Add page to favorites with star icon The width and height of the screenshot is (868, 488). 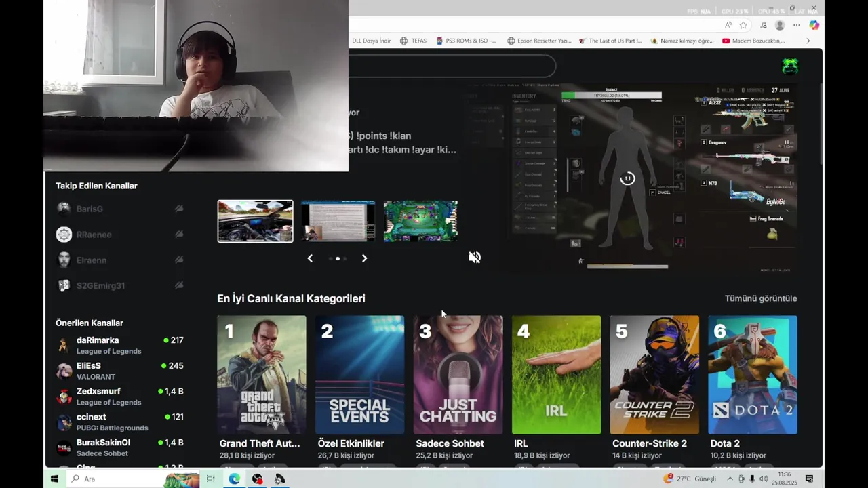coord(743,25)
